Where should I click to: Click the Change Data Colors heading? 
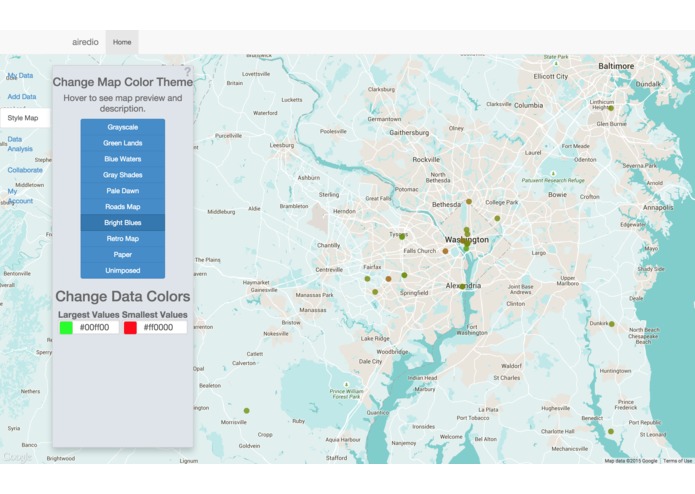[123, 296]
